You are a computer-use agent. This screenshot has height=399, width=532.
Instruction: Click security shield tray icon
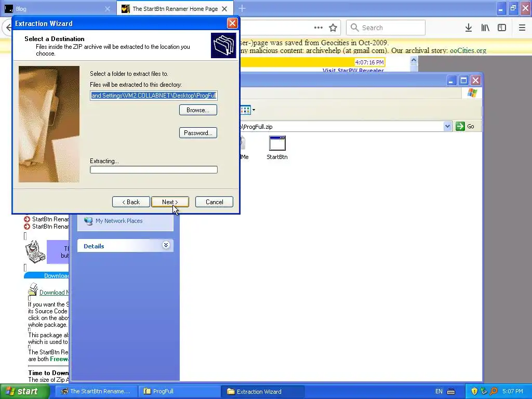(474, 391)
